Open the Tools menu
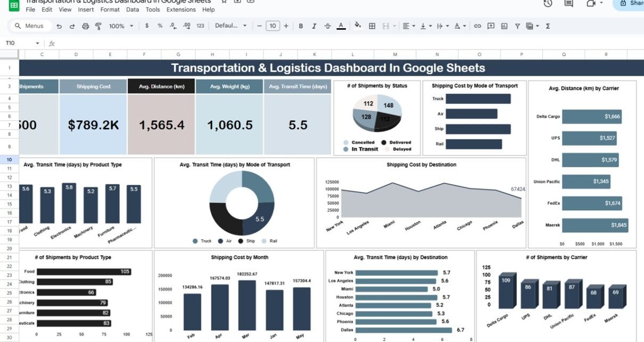This screenshot has width=644, height=342. pos(153,10)
